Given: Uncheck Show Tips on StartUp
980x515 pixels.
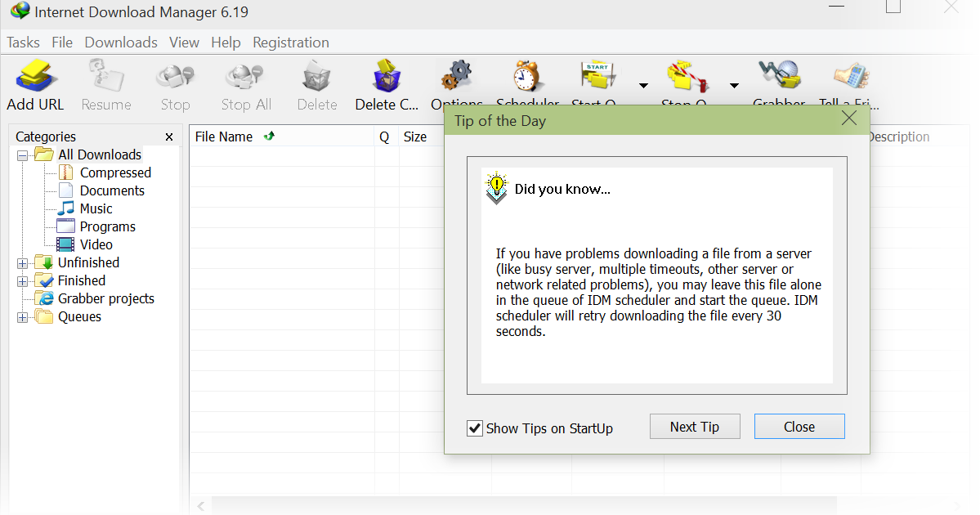Looking at the screenshot, I should click(475, 428).
